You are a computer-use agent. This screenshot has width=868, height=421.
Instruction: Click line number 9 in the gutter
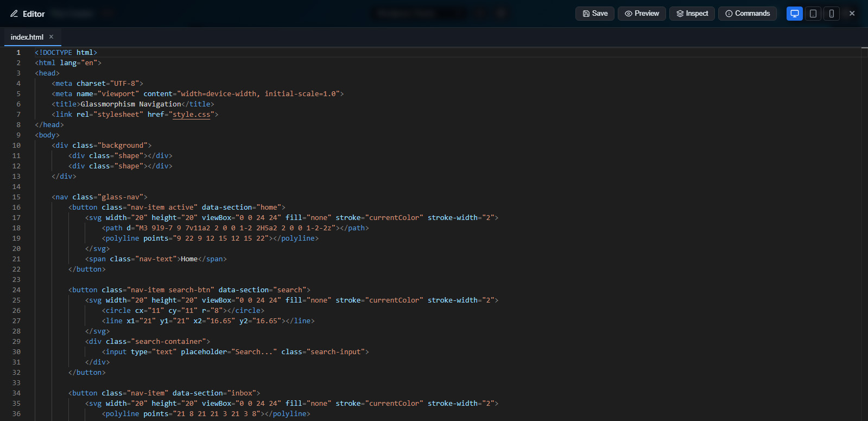(x=18, y=135)
